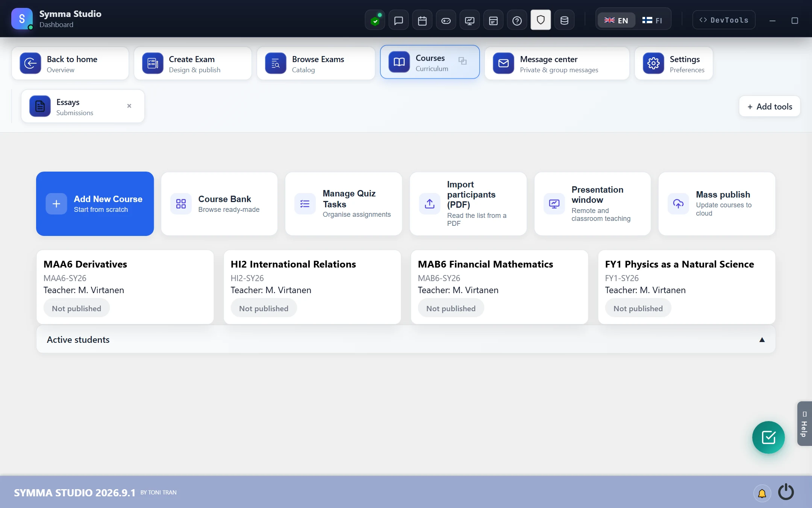812x508 pixels.
Task: Click the power icon in footer
Action: tap(786, 492)
